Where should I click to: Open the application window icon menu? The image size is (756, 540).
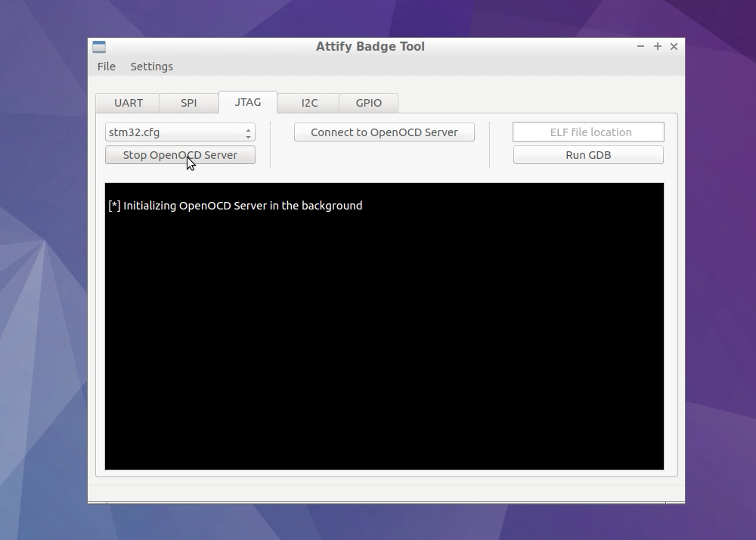[98, 46]
